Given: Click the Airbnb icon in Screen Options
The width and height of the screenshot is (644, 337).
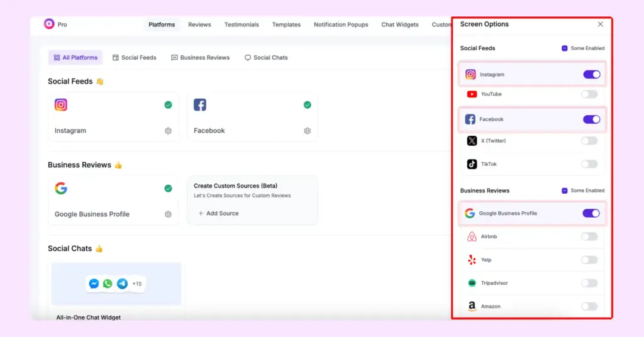Looking at the screenshot, I should point(472,236).
